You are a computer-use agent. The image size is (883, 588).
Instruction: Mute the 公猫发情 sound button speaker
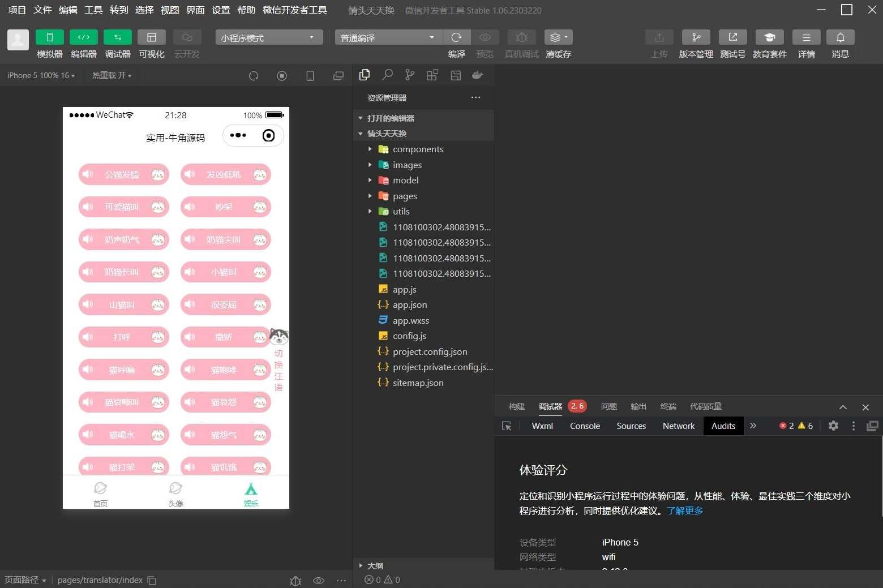tap(88, 174)
